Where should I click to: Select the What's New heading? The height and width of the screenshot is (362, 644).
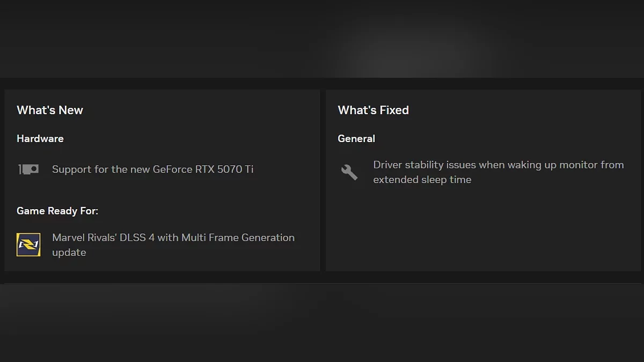[50, 110]
